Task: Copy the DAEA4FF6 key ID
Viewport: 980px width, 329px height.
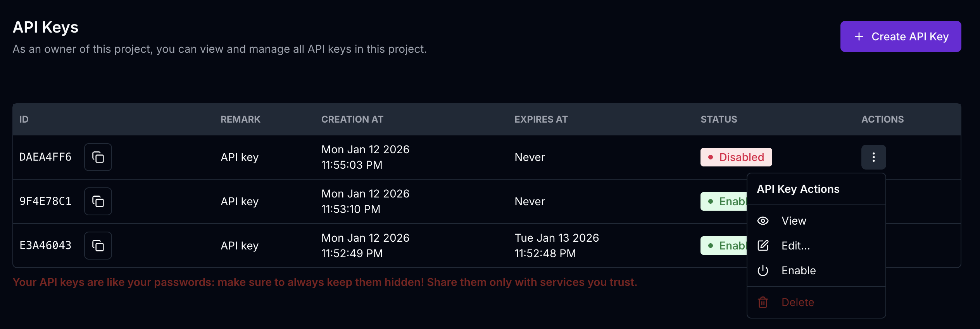Action: (98, 157)
